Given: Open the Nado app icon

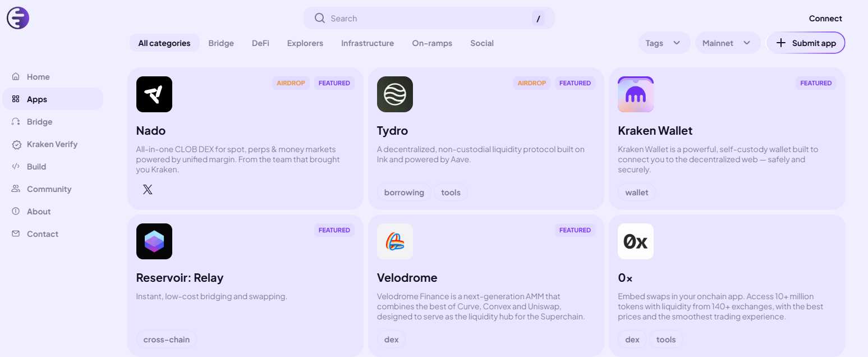Looking at the screenshot, I should point(154,94).
